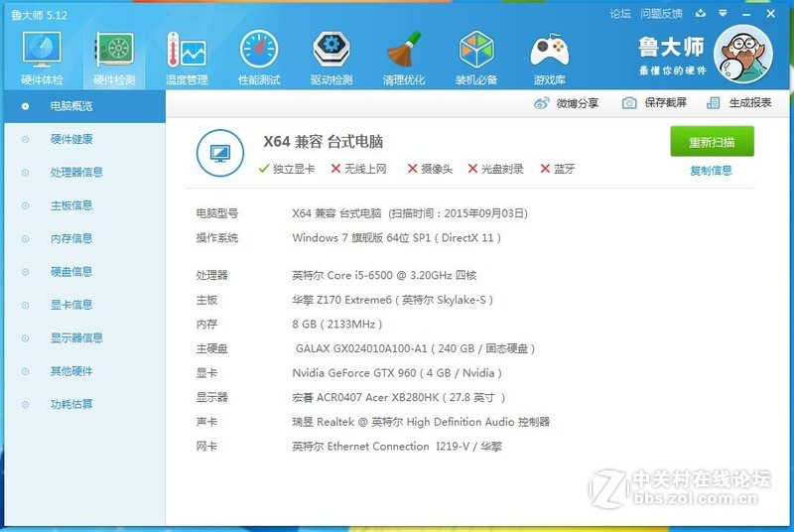Click monitor value Acer XB280HK

[399, 397]
